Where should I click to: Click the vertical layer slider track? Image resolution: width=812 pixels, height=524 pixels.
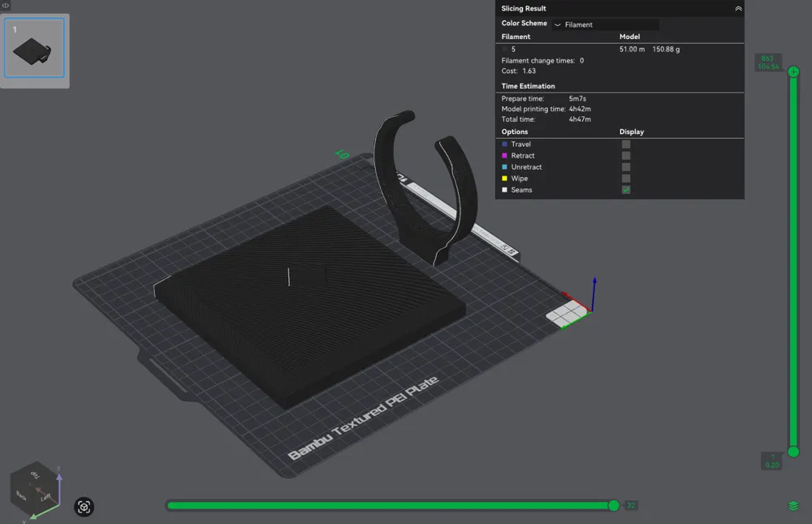[793, 262]
